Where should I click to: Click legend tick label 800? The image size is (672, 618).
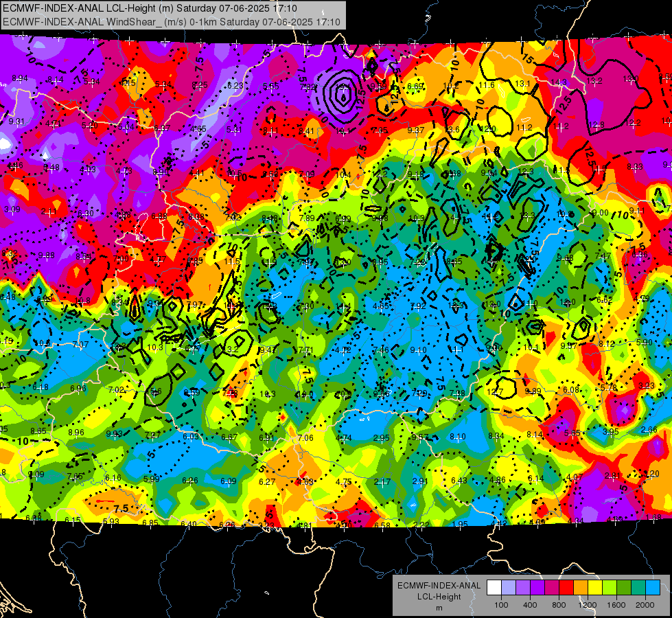[559, 605]
